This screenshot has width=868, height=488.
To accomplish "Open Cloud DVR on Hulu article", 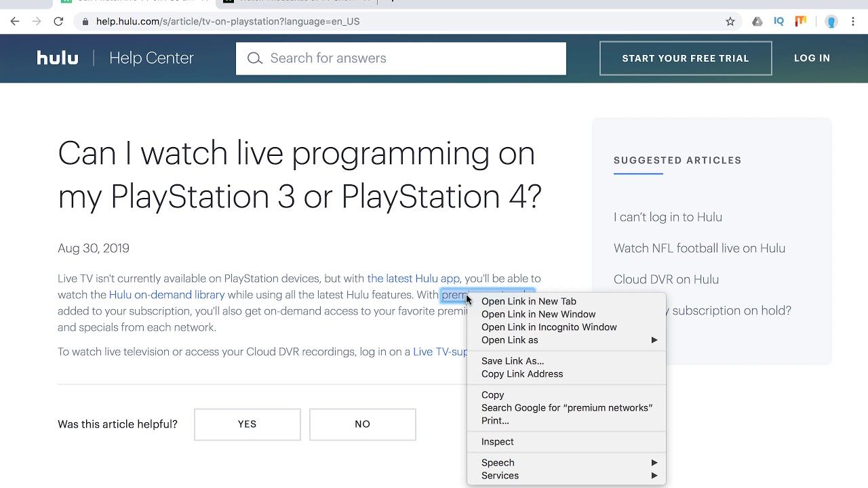I will tap(666, 279).
